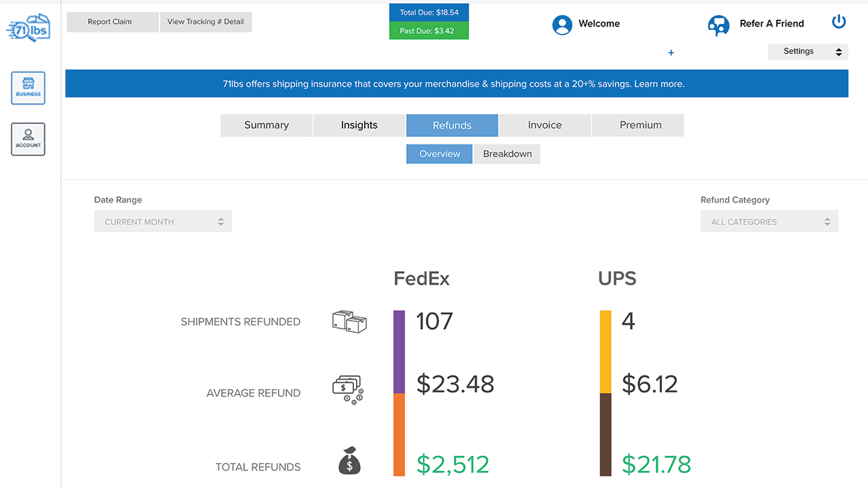Click the power logout icon
Image resolution: width=868 pixels, height=488 pixels.
(x=839, y=22)
